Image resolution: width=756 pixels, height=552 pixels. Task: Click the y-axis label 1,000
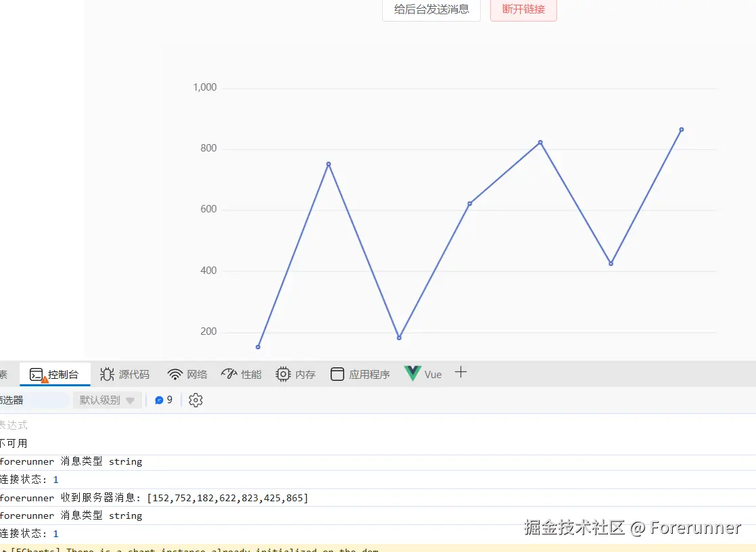tap(205, 87)
